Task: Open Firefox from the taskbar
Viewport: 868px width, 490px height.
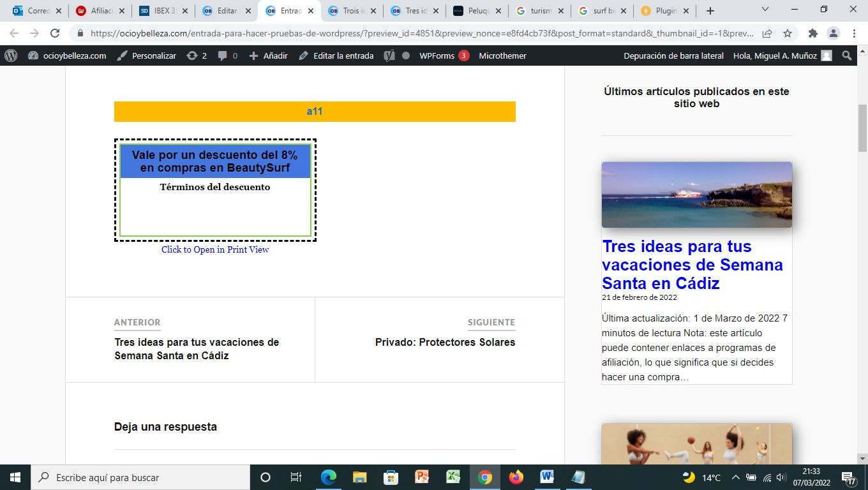Action: coord(516,477)
